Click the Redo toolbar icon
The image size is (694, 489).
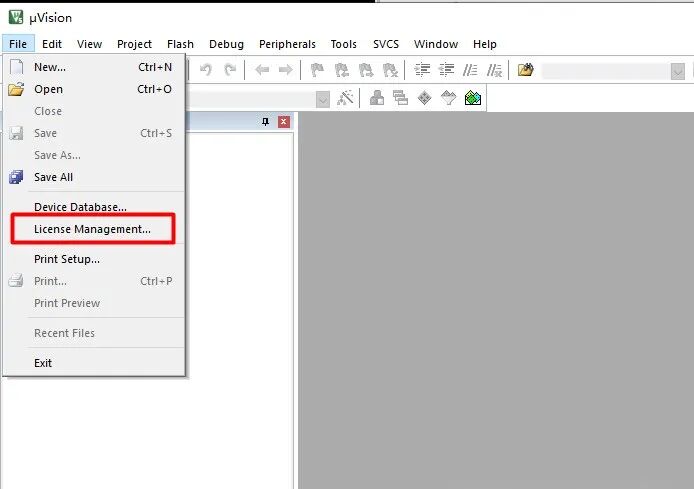click(230, 69)
